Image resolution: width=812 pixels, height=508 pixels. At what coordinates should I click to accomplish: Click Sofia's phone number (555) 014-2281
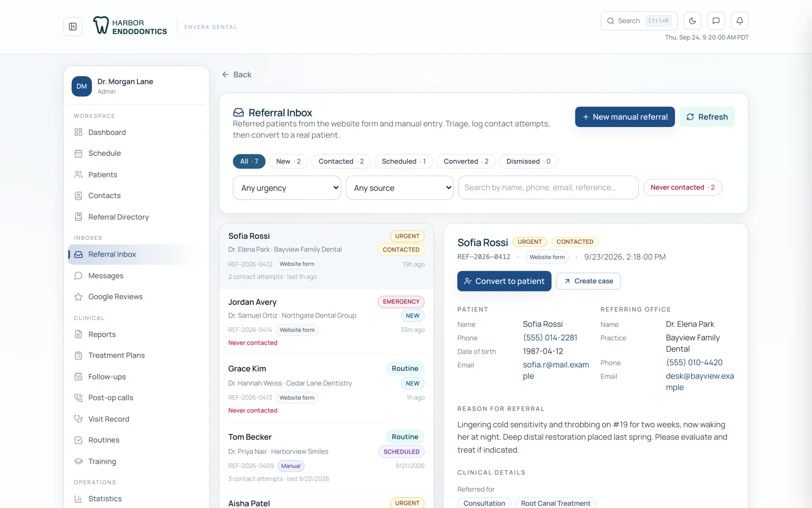(550, 338)
